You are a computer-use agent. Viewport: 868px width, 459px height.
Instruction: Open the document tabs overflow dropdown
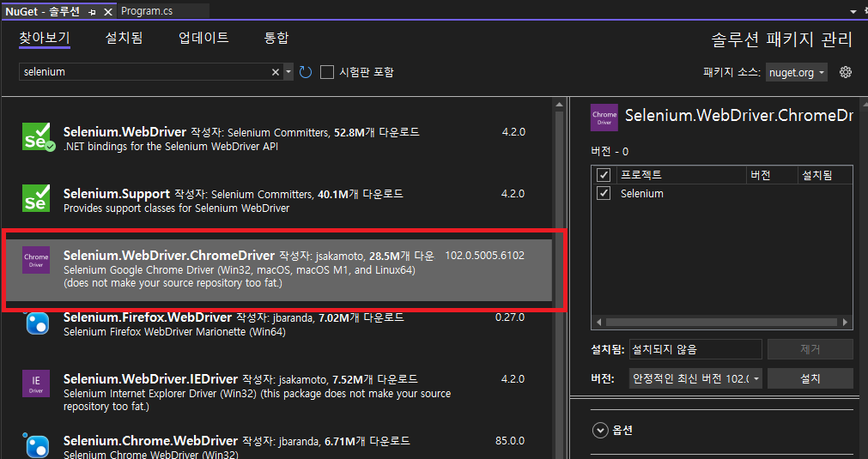coord(853,11)
